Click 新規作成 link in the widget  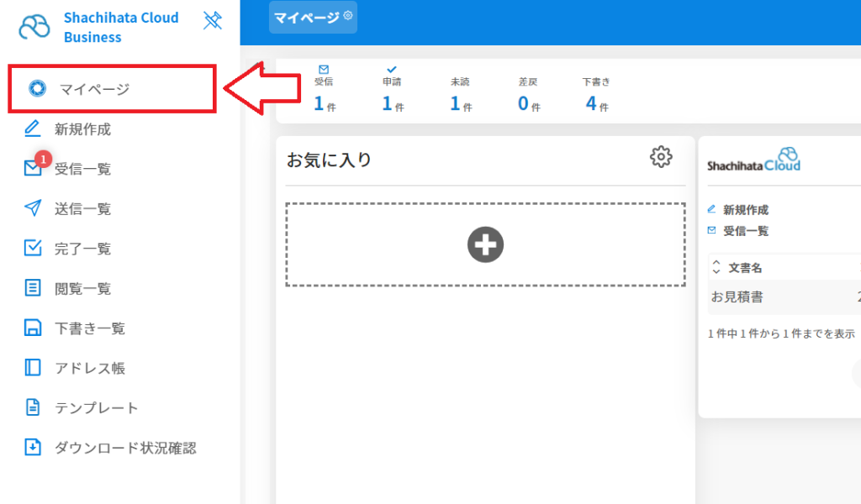click(745, 209)
